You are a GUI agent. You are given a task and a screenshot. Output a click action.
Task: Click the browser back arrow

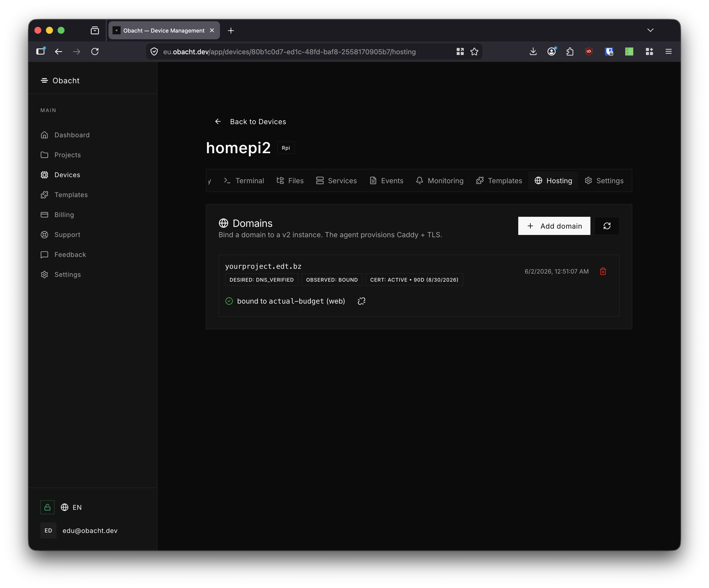click(x=58, y=51)
